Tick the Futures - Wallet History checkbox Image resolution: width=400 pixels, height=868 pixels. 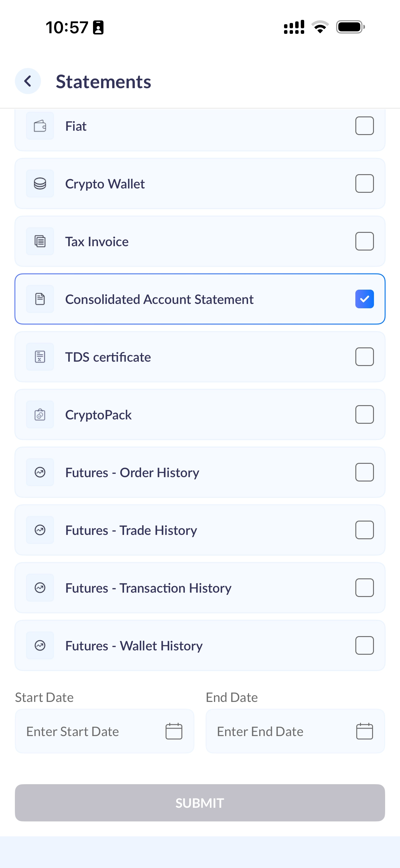pos(365,645)
